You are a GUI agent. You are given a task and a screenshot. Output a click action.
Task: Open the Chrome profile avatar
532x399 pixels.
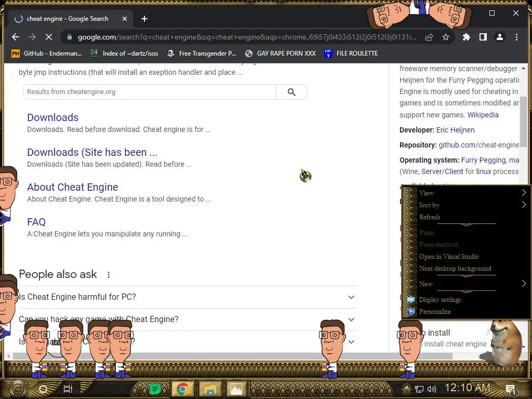point(500,37)
